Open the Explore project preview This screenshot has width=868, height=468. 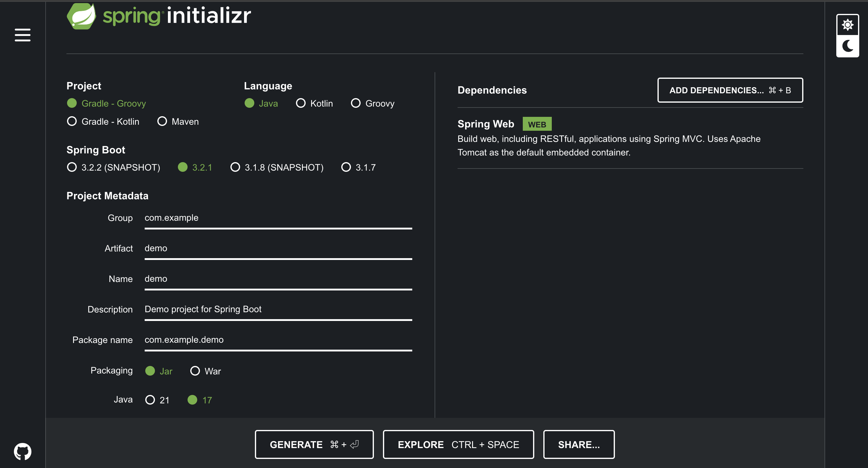coord(458,444)
